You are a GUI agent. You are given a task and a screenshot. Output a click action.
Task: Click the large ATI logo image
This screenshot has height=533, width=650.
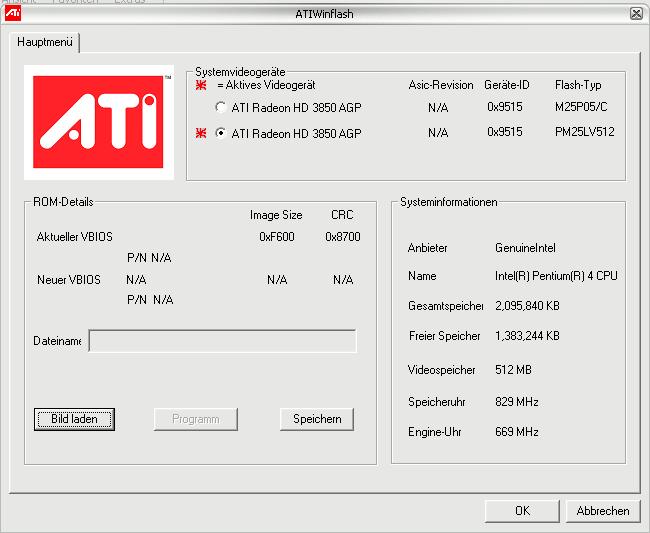click(x=99, y=122)
